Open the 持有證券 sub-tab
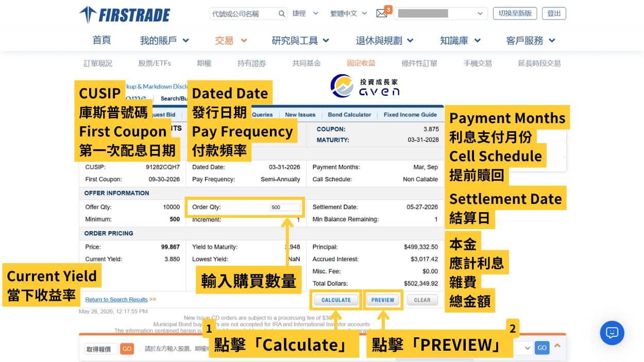The image size is (644, 362). tap(252, 63)
